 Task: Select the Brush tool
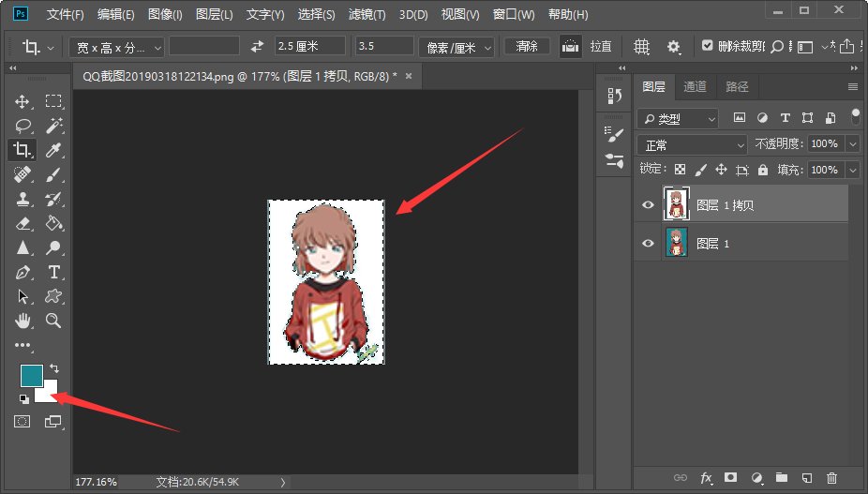53,174
